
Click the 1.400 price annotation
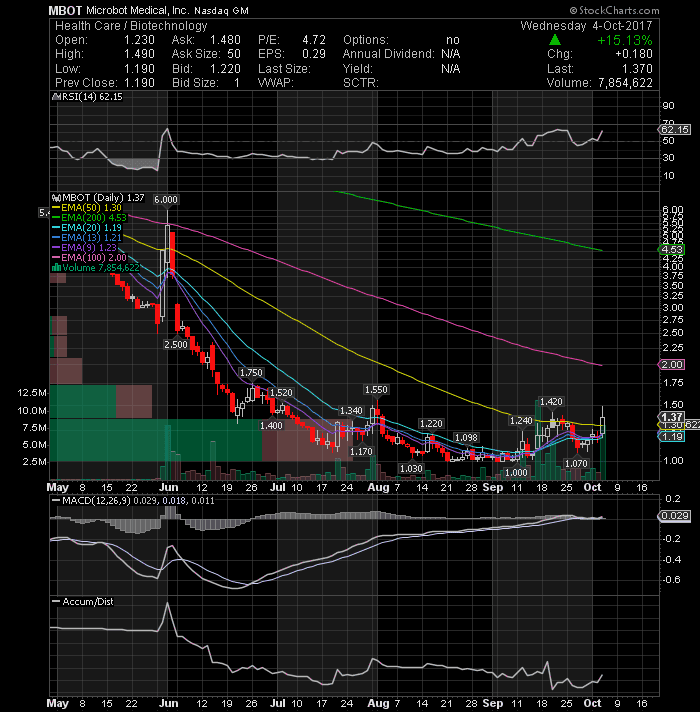click(x=271, y=426)
